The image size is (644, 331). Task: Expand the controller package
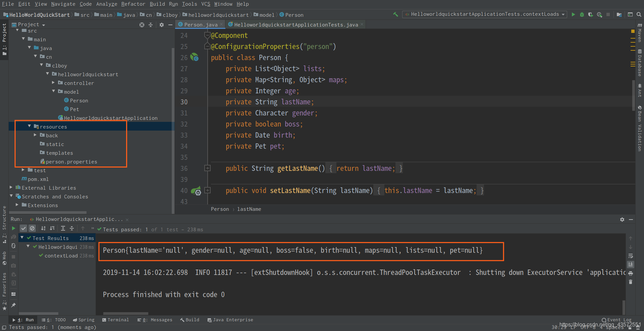coord(53,83)
